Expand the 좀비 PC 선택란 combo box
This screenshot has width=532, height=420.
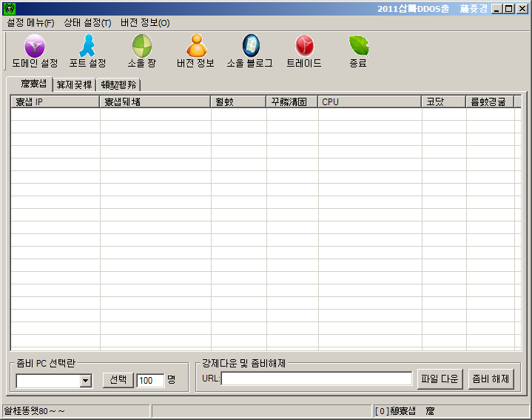pos(85,381)
